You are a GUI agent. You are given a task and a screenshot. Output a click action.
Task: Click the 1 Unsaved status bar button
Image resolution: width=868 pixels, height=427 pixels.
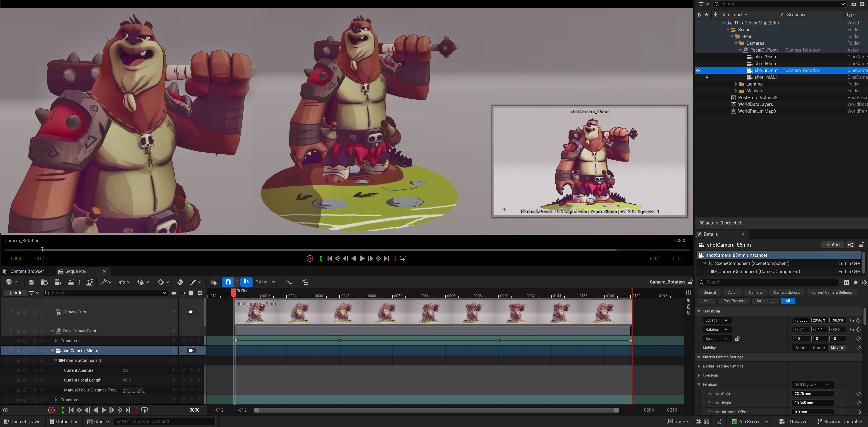pos(793,422)
